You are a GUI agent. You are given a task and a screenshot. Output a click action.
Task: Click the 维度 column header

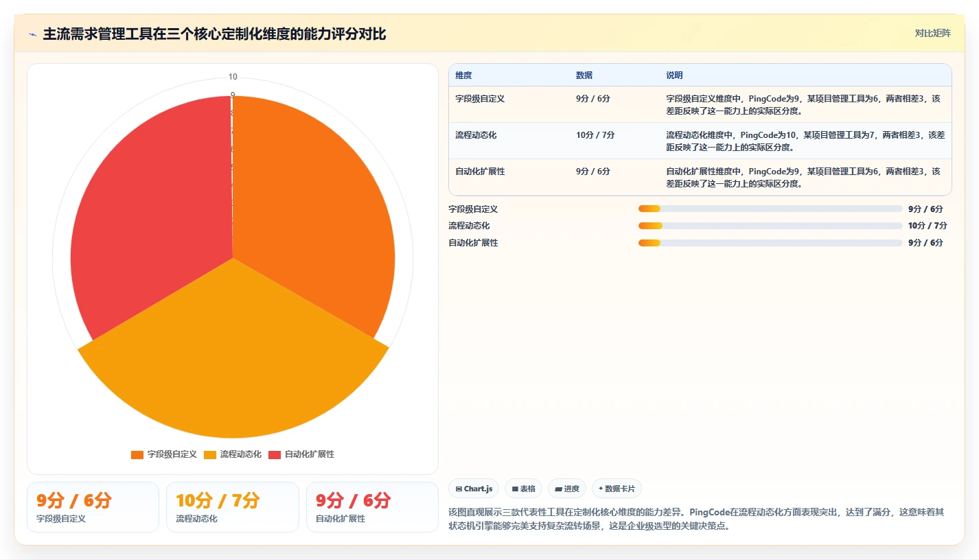point(463,75)
